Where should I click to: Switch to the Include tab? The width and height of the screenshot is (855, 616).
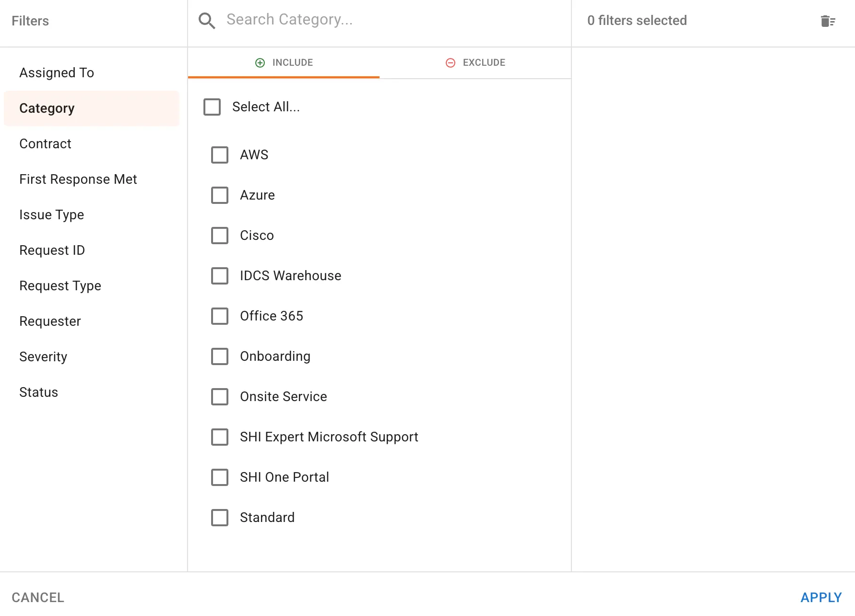coord(284,63)
